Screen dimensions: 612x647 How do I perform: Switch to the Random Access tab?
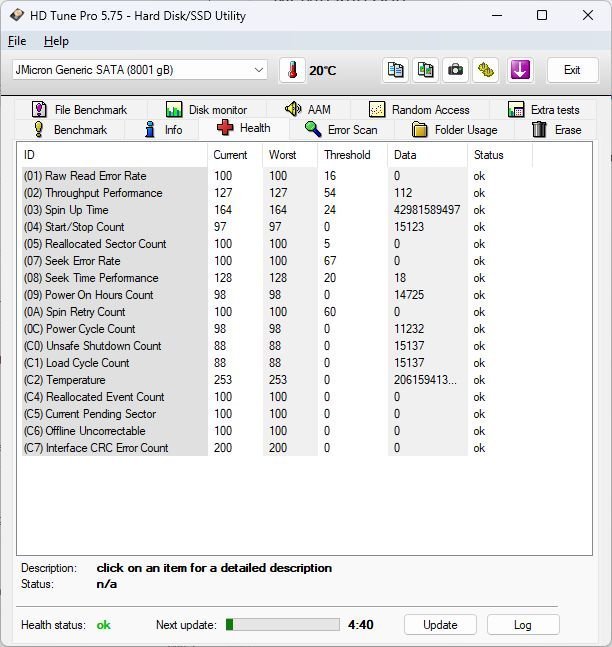click(x=419, y=110)
